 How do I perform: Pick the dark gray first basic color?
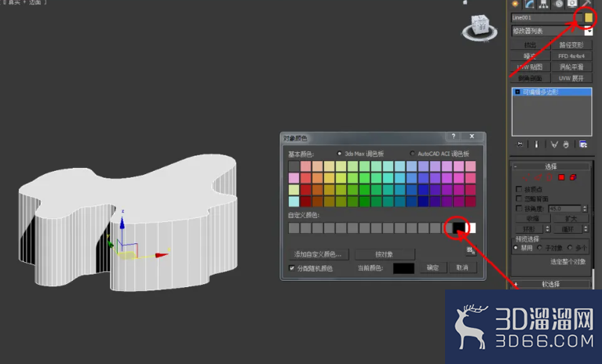click(x=294, y=166)
